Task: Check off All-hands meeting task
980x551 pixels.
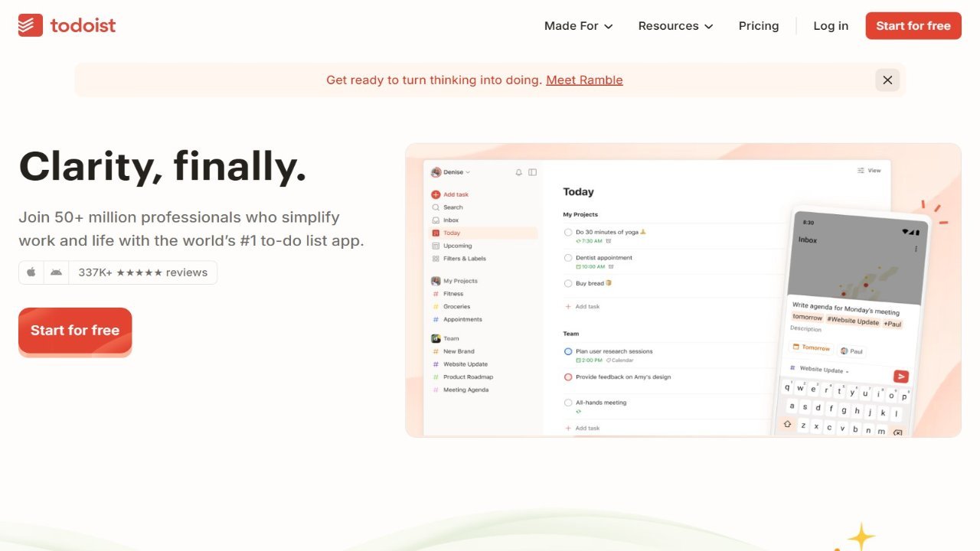Action: click(x=568, y=403)
